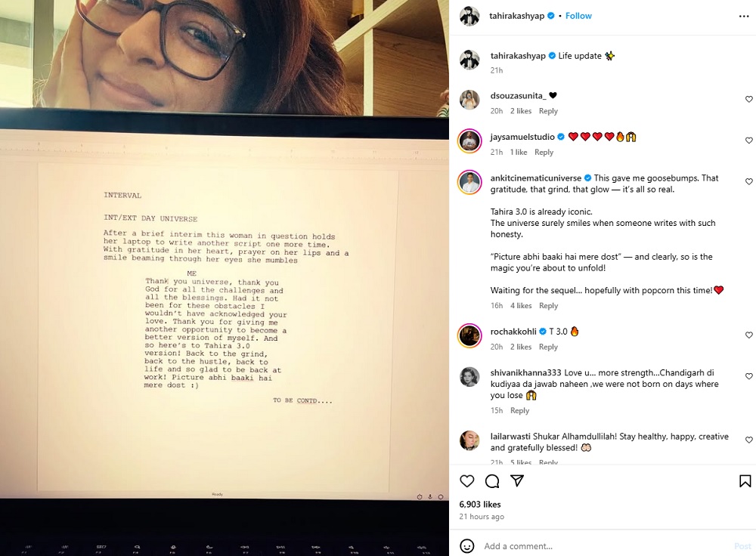Like jaysamuelstudio comment heart

point(748,141)
